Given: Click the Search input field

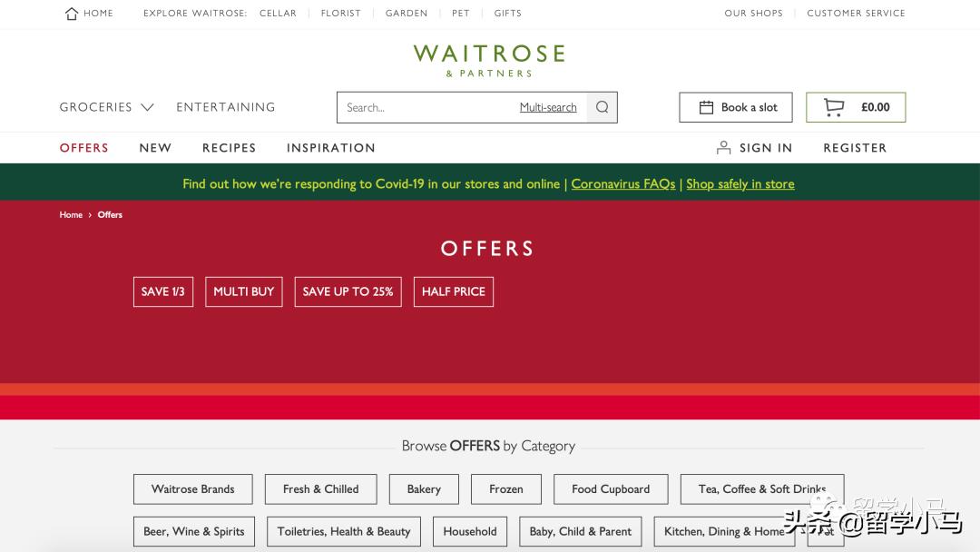Looking at the screenshot, I should 428,107.
